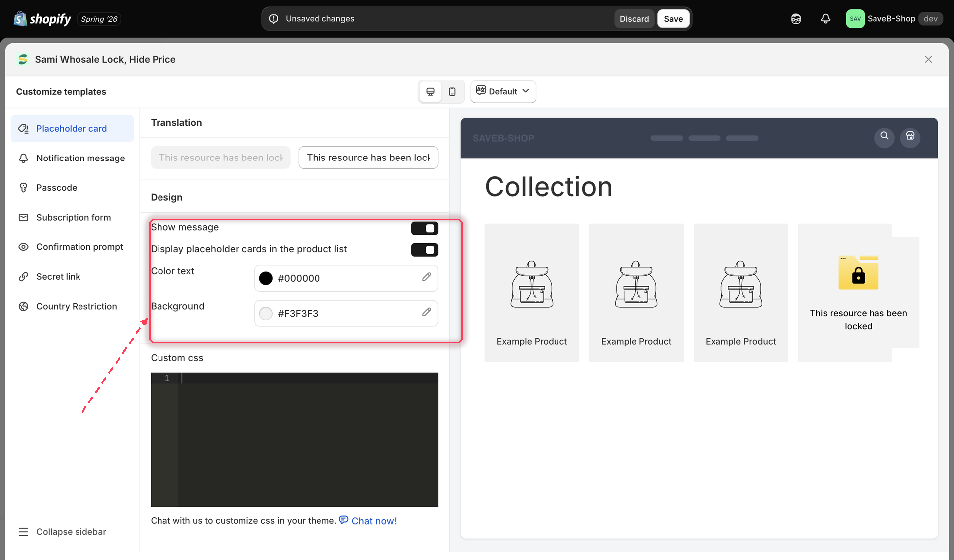
Task: Toggle Display placeholder cards in product list
Action: pyautogui.click(x=425, y=250)
